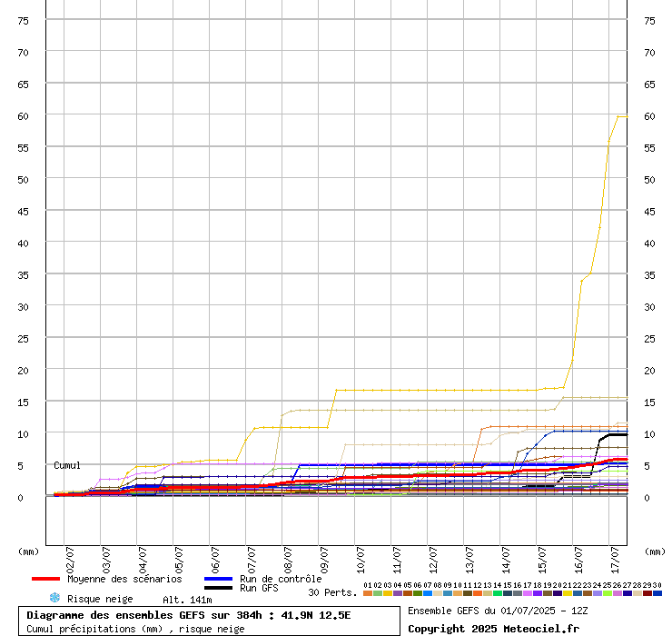The height and width of the screenshot is (636, 672).
Task: Select perturbation 10 light orange swatch
Action: (x=458, y=593)
